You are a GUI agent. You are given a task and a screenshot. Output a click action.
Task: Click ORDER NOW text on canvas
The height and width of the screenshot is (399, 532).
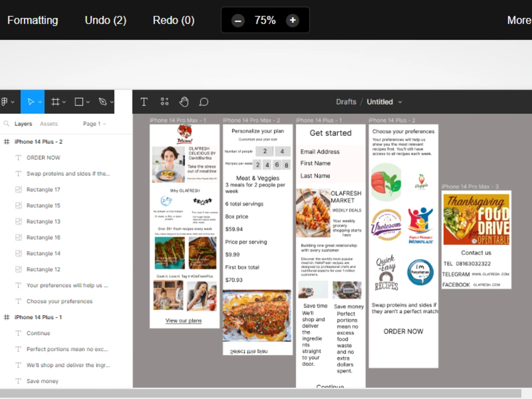point(403,331)
